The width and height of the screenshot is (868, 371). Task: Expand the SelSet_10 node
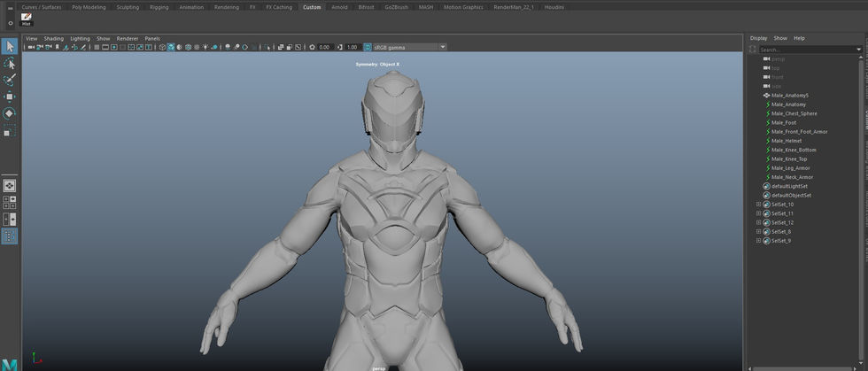759,205
